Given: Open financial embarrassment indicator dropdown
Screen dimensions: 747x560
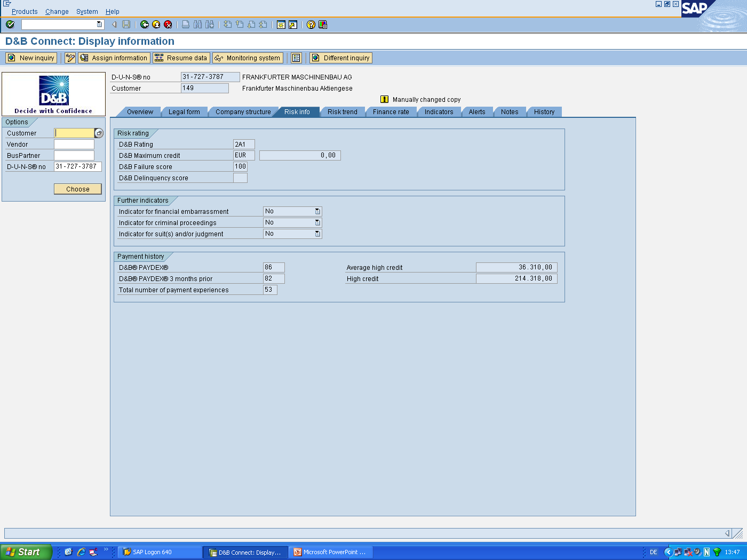Looking at the screenshot, I should point(317,212).
